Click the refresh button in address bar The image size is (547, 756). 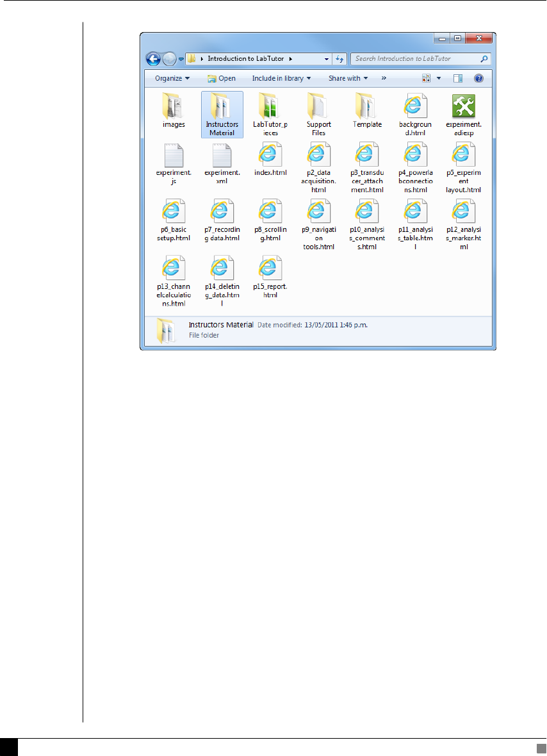pyautogui.click(x=339, y=59)
